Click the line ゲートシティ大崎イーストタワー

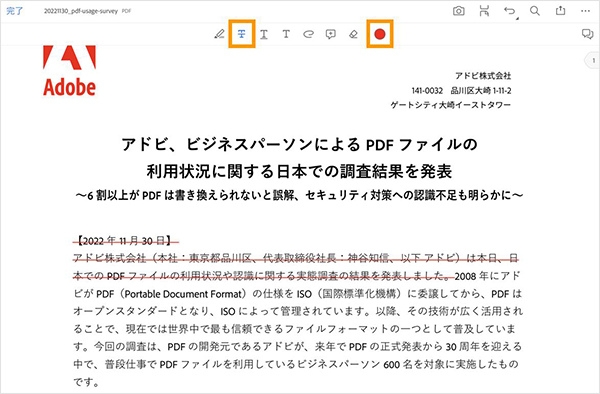(x=450, y=105)
